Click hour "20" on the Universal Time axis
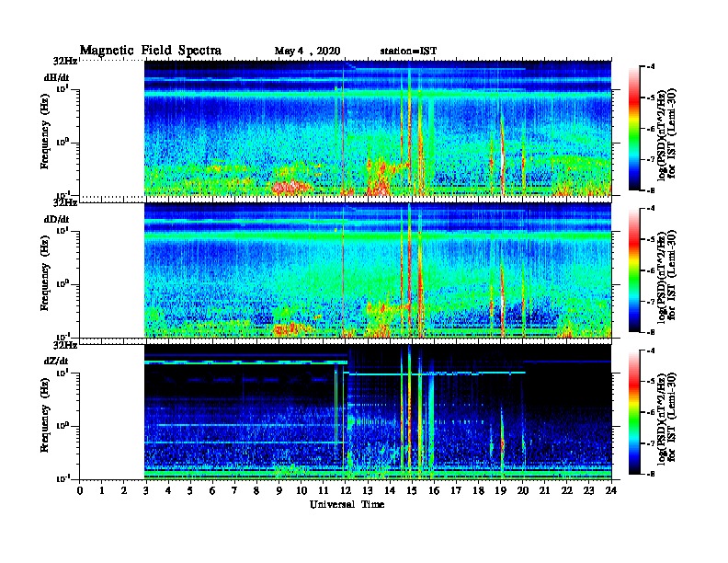The height and width of the screenshot is (563, 728). [523, 491]
